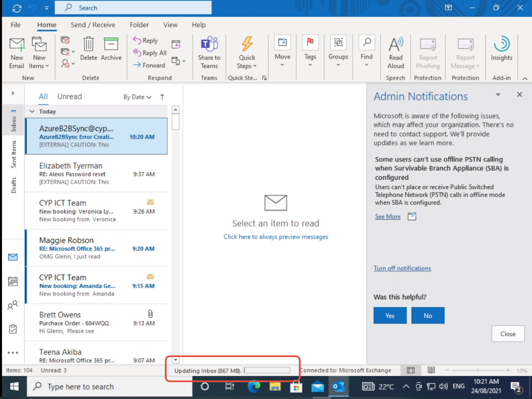Open the Insights add-in

point(502,49)
